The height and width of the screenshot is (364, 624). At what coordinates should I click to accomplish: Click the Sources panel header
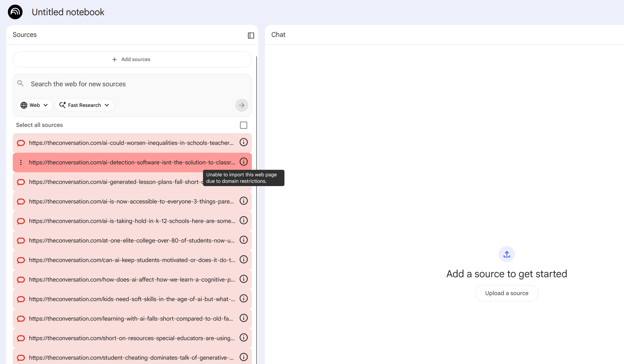25,35
